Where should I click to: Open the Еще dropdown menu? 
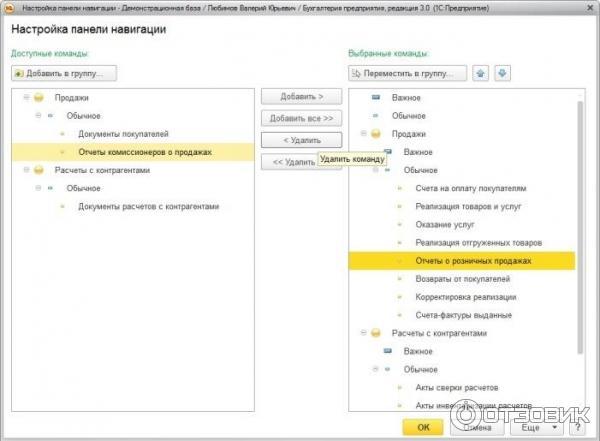click(537, 427)
